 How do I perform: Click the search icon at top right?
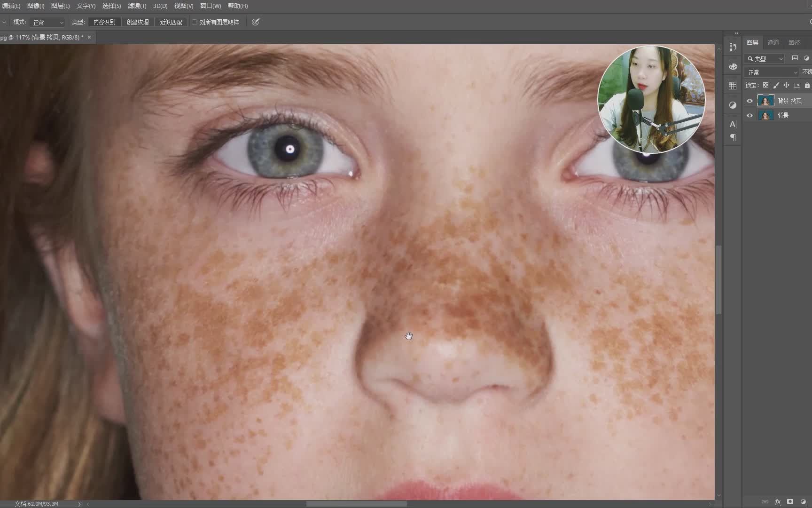click(810, 22)
